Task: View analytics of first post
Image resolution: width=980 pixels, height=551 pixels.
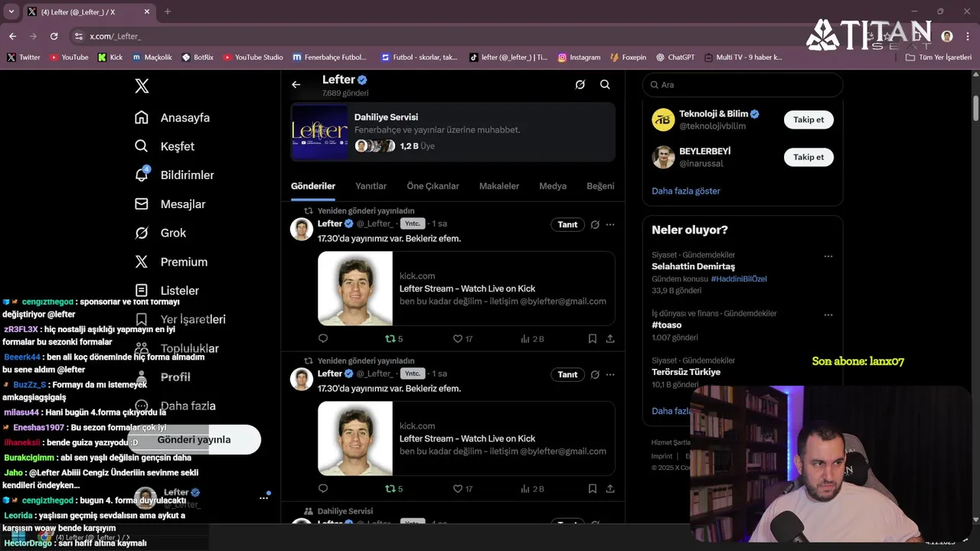Action: (532, 338)
